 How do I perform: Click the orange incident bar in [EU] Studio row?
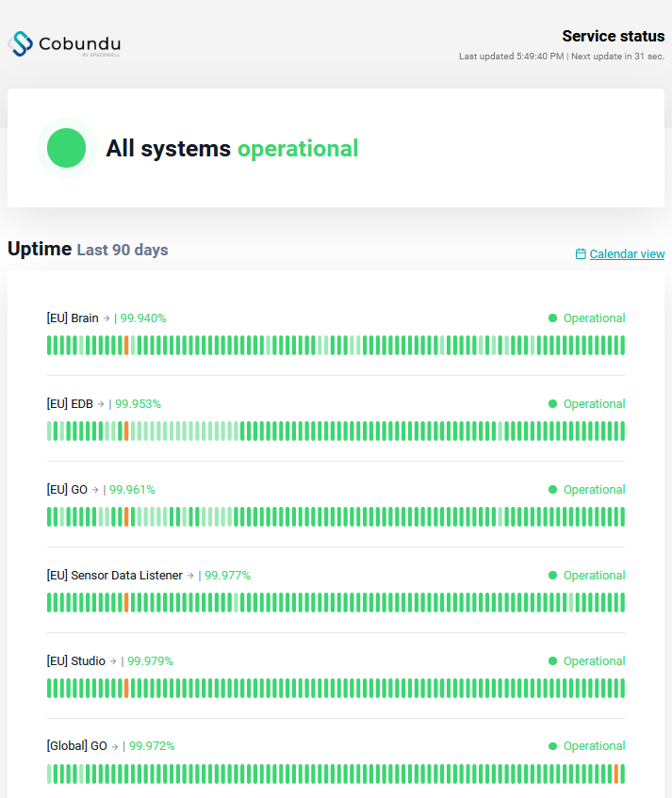(126, 689)
